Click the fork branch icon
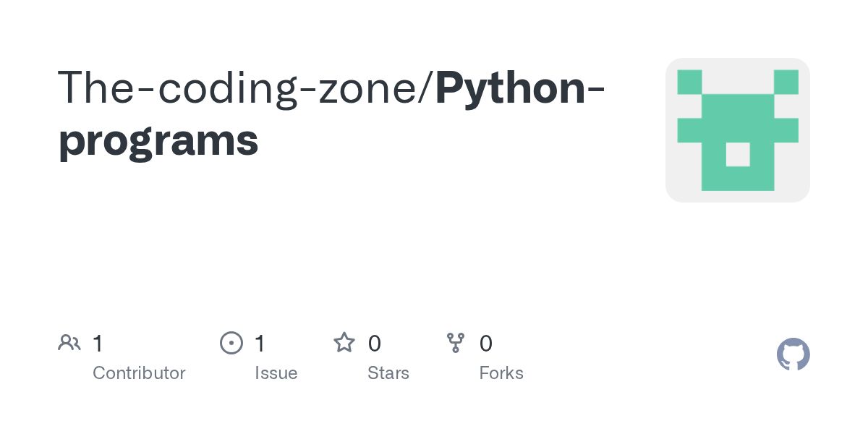 pyautogui.click(x=456, y=343)
